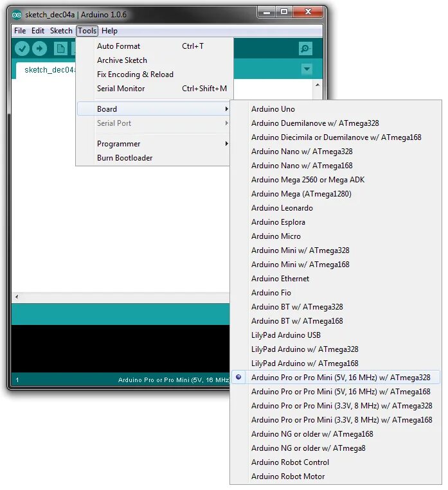Select Arduino Uno board
The height and width of the screenshot is (490, 448).
tap(336, 109)
